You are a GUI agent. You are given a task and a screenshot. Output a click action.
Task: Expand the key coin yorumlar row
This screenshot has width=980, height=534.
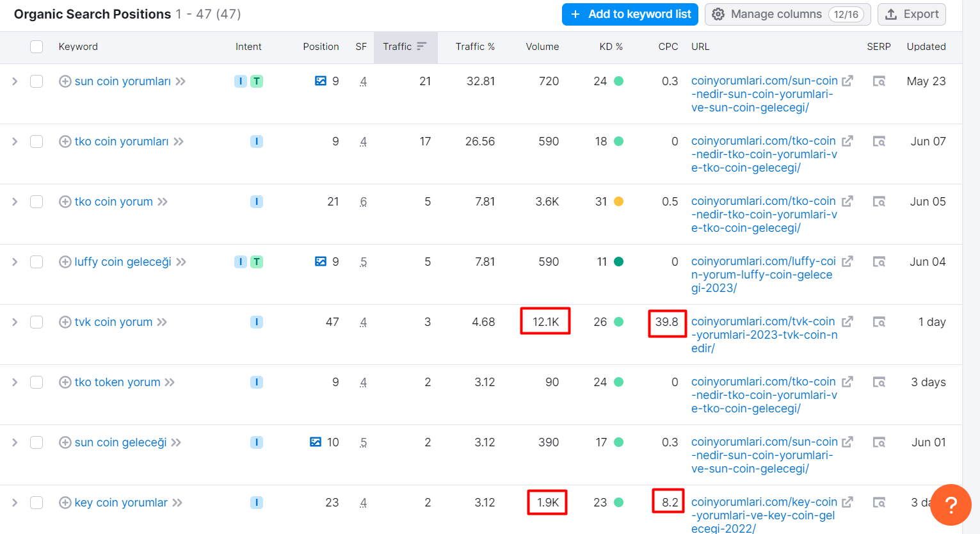click(15, 503)
